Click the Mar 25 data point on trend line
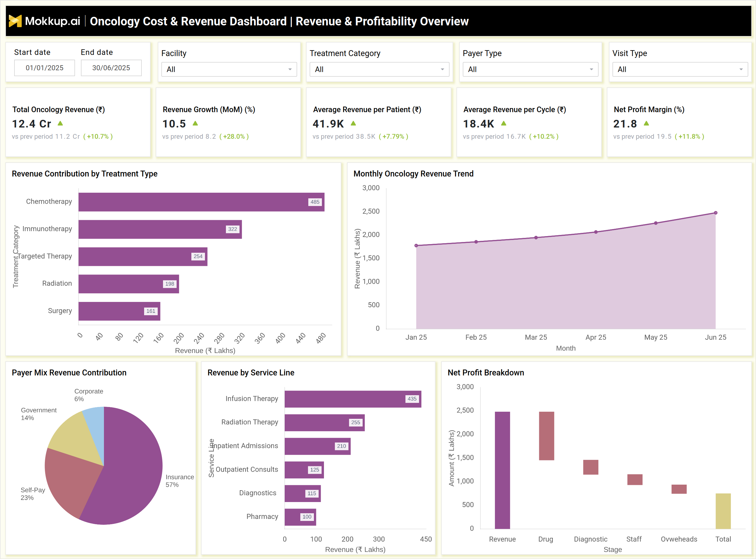 (x=536, y=238)
